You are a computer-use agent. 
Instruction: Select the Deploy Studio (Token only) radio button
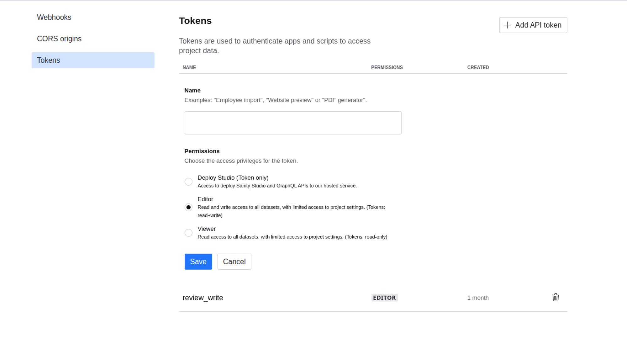point(188,182)
